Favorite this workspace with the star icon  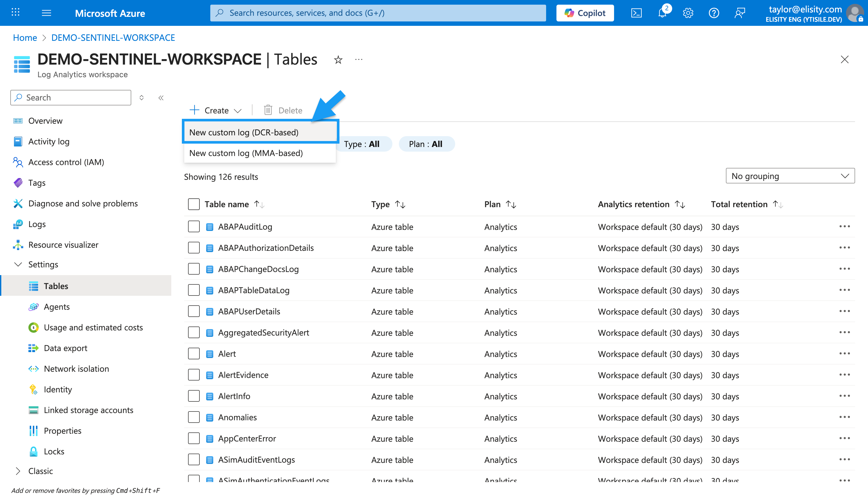[338, 60]
